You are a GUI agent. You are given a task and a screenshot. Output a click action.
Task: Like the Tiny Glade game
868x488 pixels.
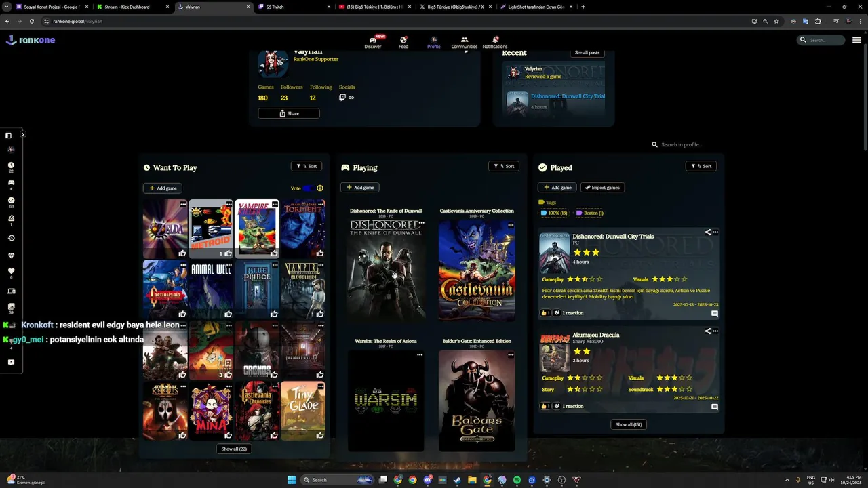click(x=320, y=435)
